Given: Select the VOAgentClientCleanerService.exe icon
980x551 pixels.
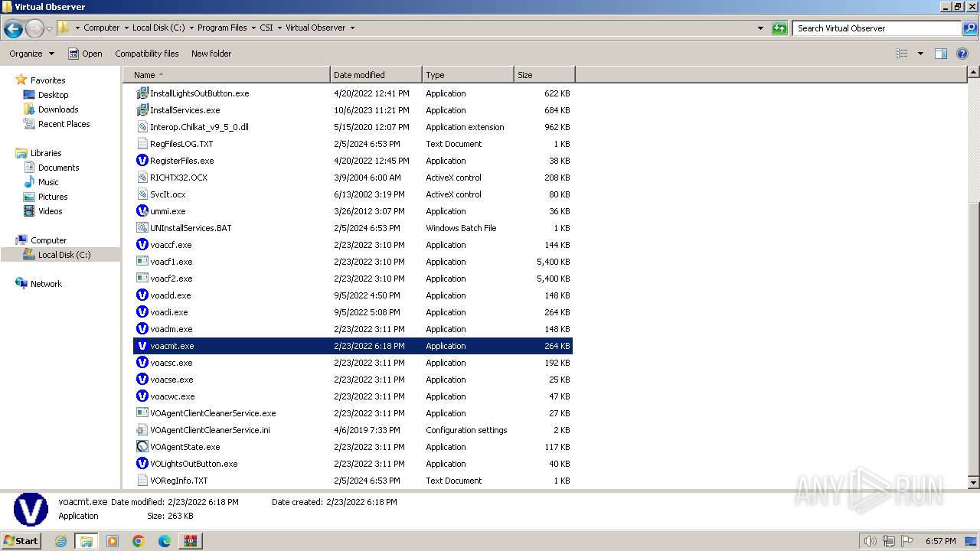Looking at the screenshot, I should coord(142,413).
